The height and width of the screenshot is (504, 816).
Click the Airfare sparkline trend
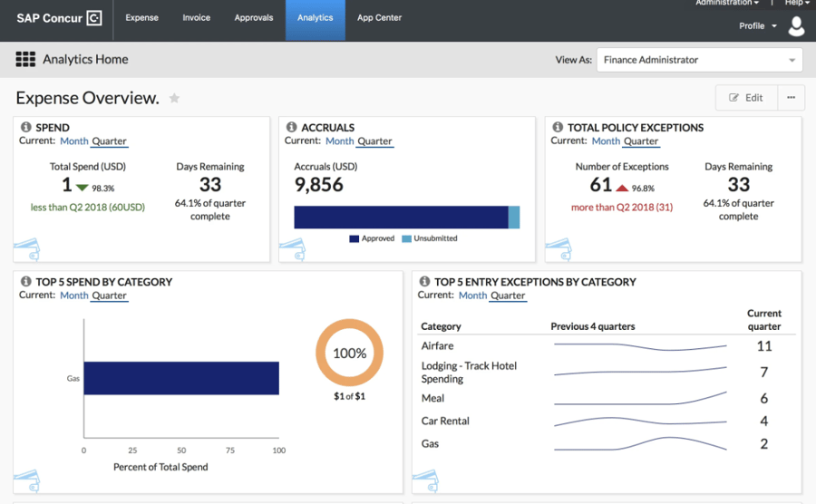pos(640,346)
